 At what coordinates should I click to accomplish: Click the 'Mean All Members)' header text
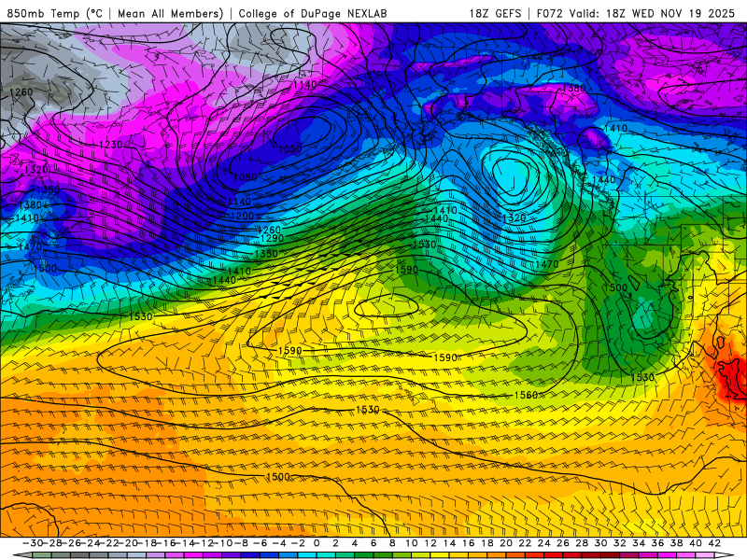171,13
